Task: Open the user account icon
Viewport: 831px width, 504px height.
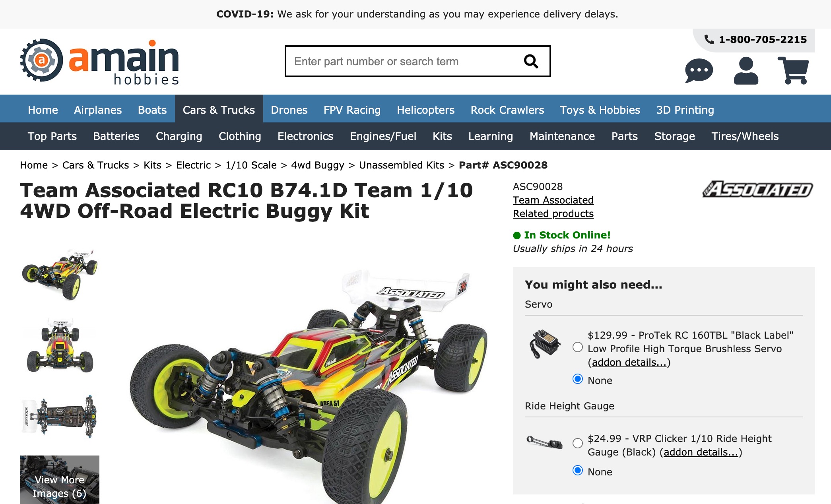Action: click(x=746, y=71)
